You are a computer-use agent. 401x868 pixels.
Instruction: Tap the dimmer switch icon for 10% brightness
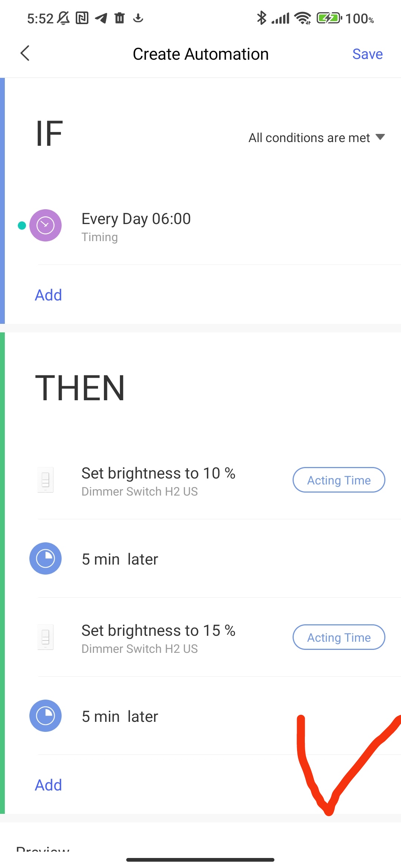click(x=45, y=480)
